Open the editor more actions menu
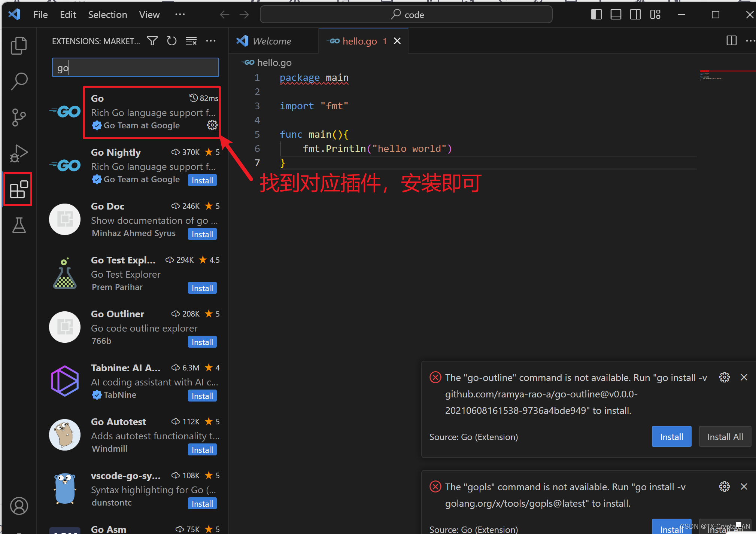This screenshot has width=756, height=534. click(x=751, y=41)
